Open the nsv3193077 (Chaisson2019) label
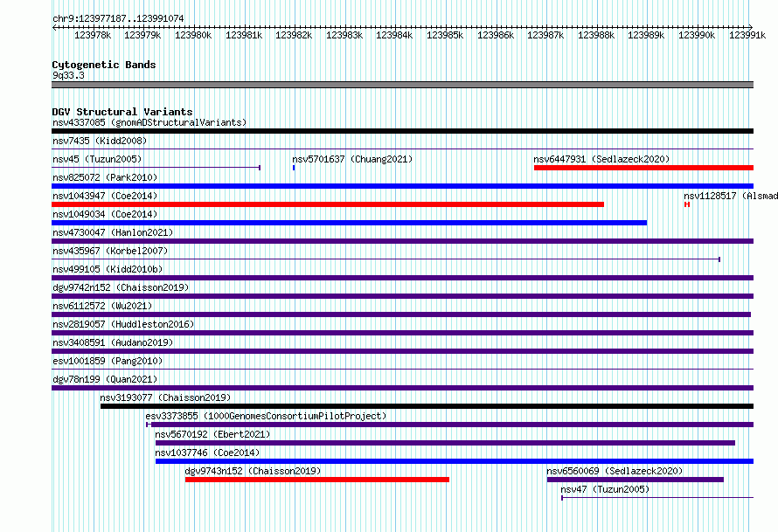 click(x=165, y=397)
